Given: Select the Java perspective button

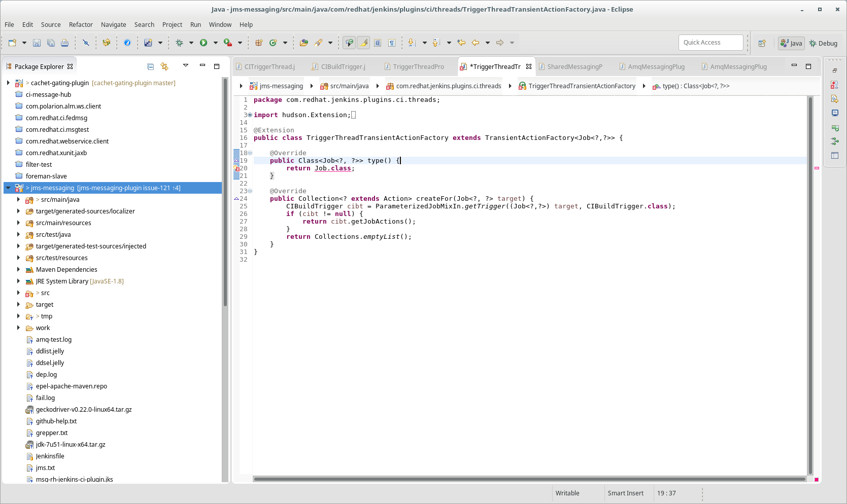Looking at the screenshot, I should tap(791, 43).
